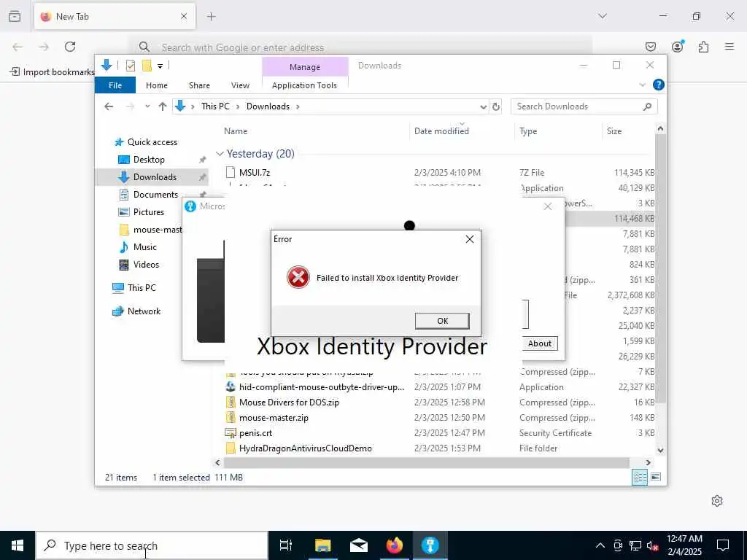Sort by the Type column

pos(528,131)
